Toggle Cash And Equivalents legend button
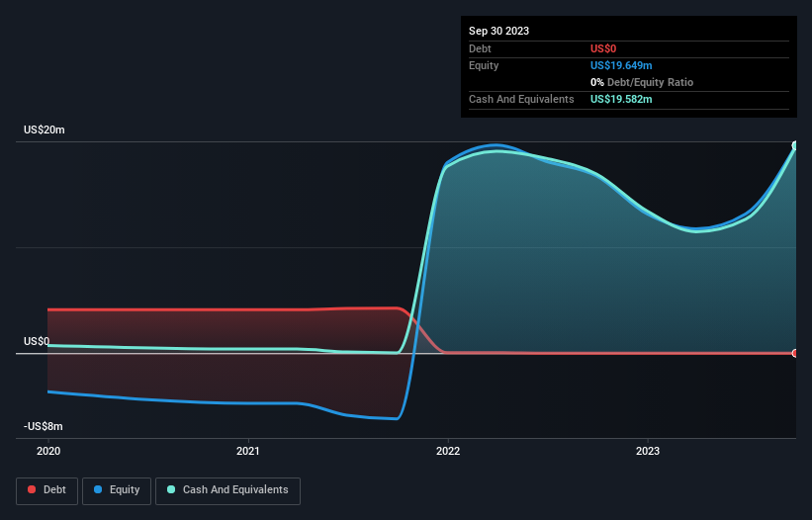The height and width of the screenshot is (520, 812). point(227,490)
